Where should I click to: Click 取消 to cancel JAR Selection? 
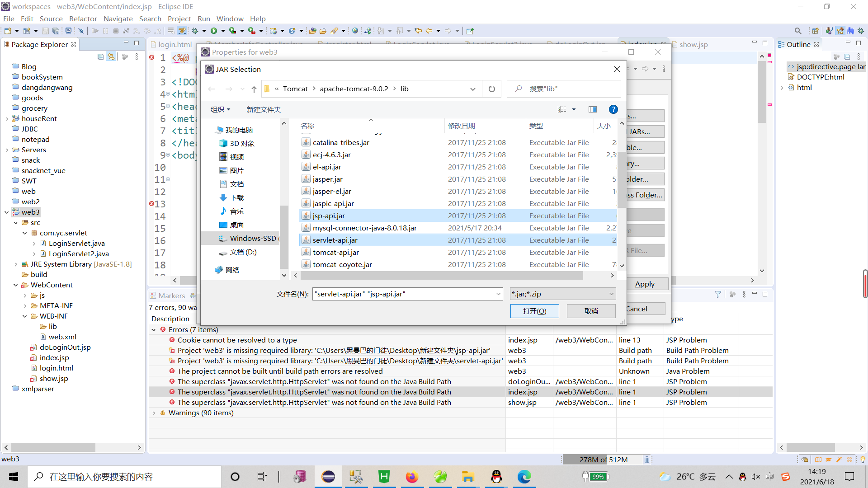(591, 311)
